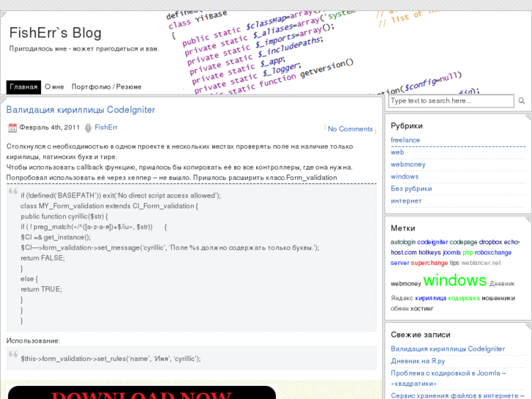532x399 pixels.
Task: Open recent post Дневник на Я.ру
Action: (x=418, y=362)
